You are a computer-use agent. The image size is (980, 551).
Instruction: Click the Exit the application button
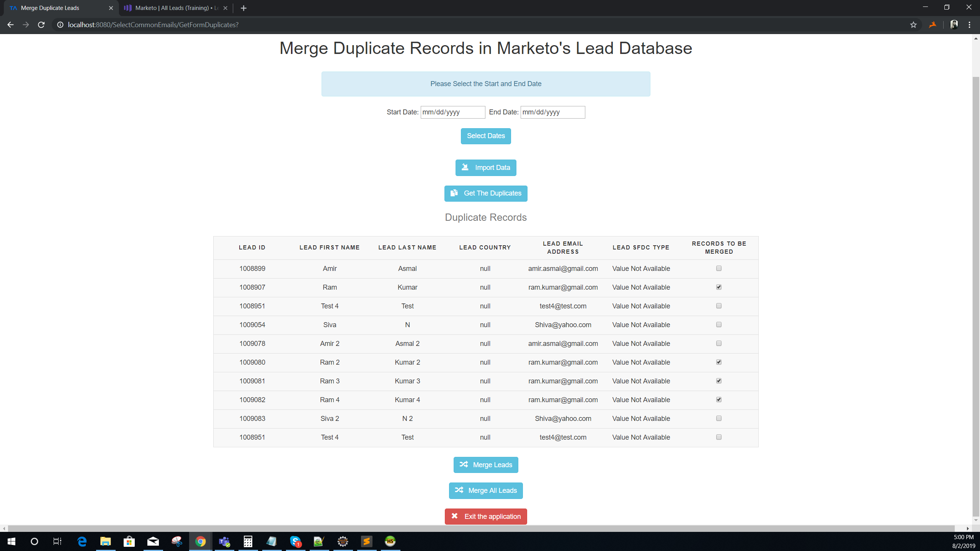tap(486, 516)
